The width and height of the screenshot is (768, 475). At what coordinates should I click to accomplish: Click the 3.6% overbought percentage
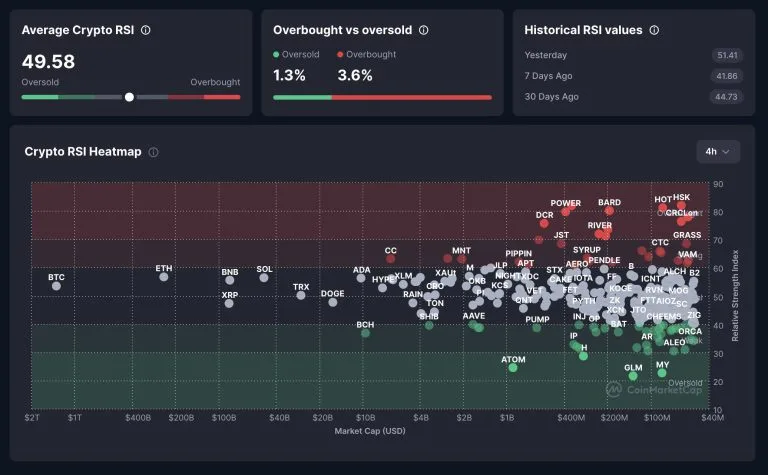(355, 75)
